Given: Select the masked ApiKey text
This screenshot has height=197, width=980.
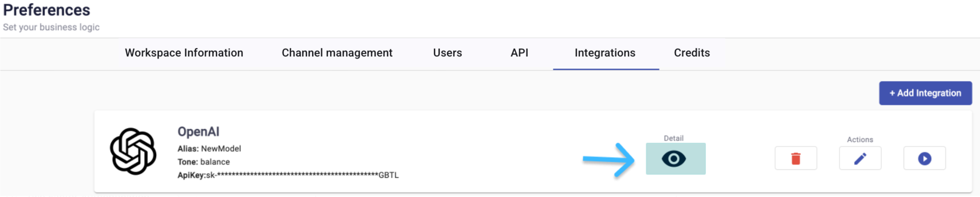Looking at the screenshot, I should click(288, 175).
